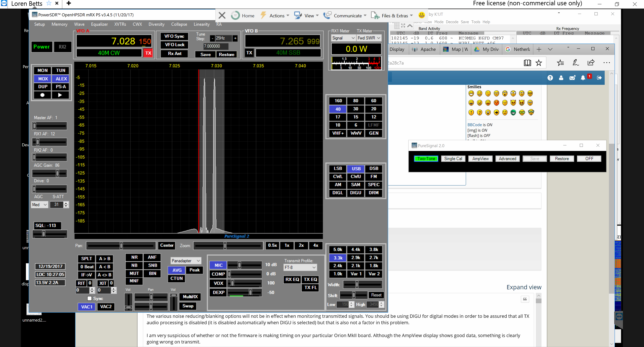
Task: Favorite the Loren Betts session star
Action: click(49, 3)
